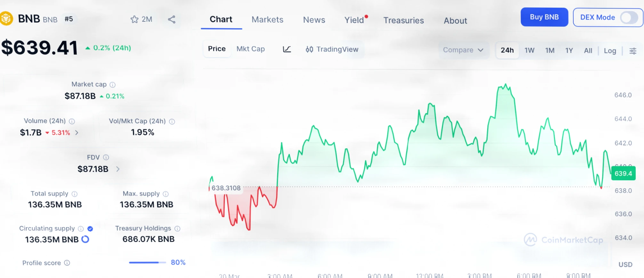
Task: Click the $1.7B volume value
Action: coord(31,132)
